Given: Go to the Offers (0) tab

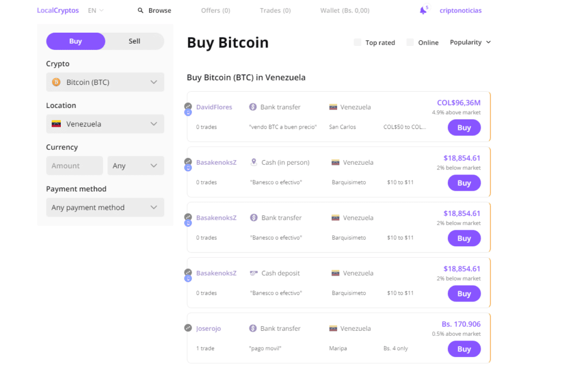Looking at the screenshot, I should [x=215, y=10].
